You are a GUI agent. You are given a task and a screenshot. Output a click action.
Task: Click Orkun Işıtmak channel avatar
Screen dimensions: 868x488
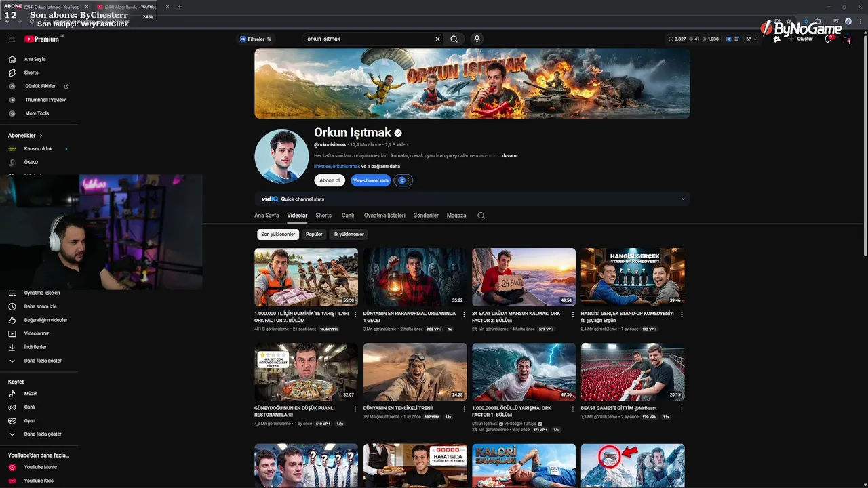281,157
